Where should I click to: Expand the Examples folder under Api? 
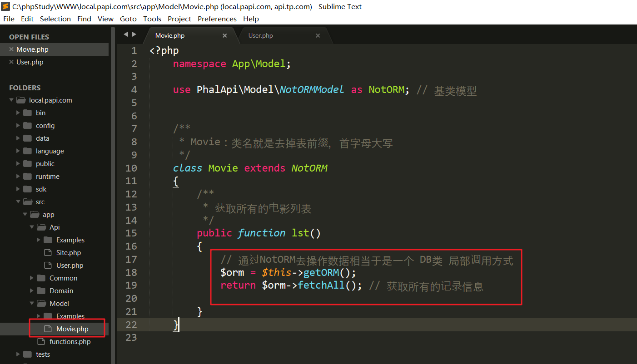pos(39,240)
